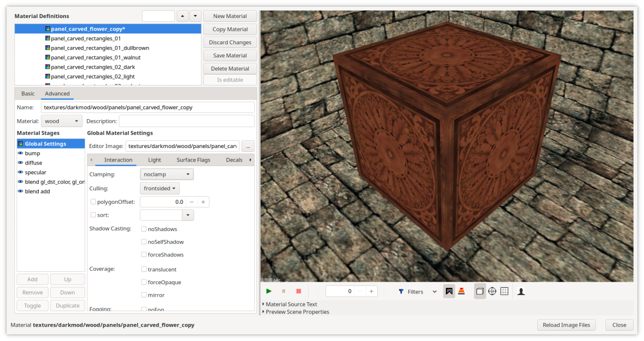The height and width of the screenshot is (341, 644).
Task: Check the translucent coverage option
Action: pyautogui.click(x=144, y=269)
